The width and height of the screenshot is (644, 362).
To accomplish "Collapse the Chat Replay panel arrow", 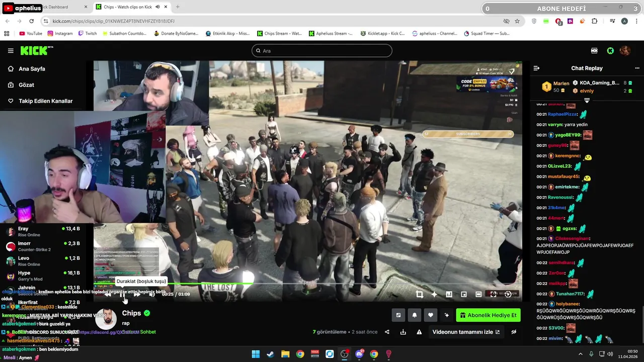I will point(536,68).
